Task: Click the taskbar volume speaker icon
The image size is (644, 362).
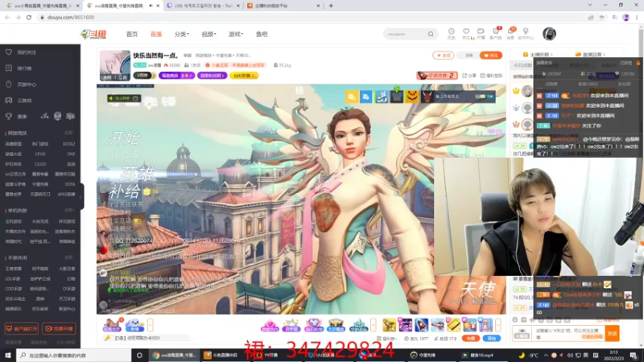Action: pyautogui.click(x=570, y=355)
